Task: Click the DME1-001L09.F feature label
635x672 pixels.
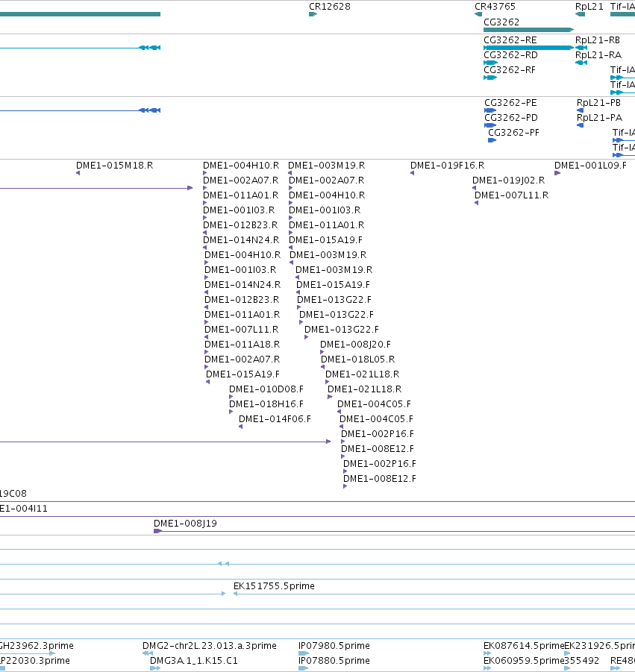Action: 590,166
